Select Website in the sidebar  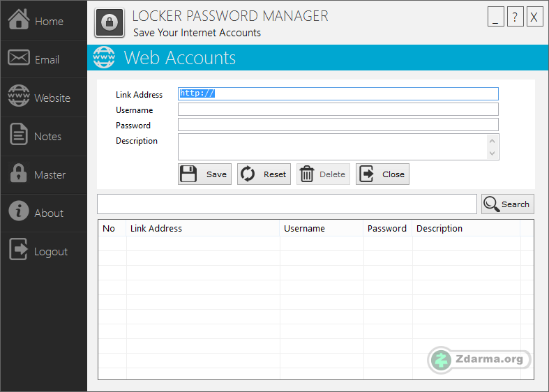pyautogui.click(x=43, y=97)
